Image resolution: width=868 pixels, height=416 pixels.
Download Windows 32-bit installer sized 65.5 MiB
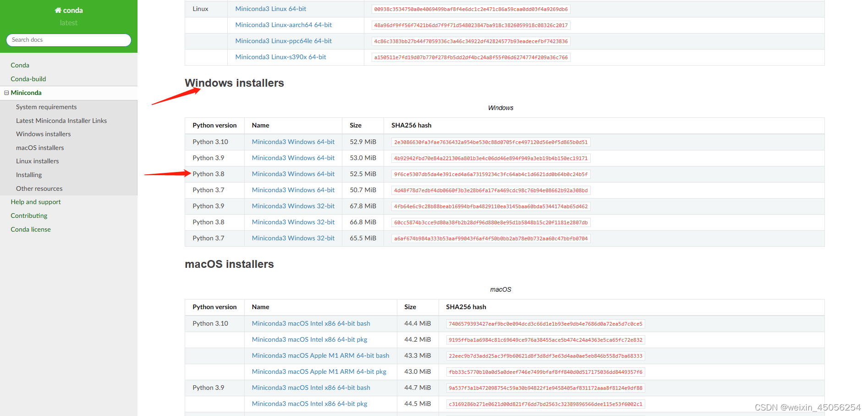click(x=293, y=238)
